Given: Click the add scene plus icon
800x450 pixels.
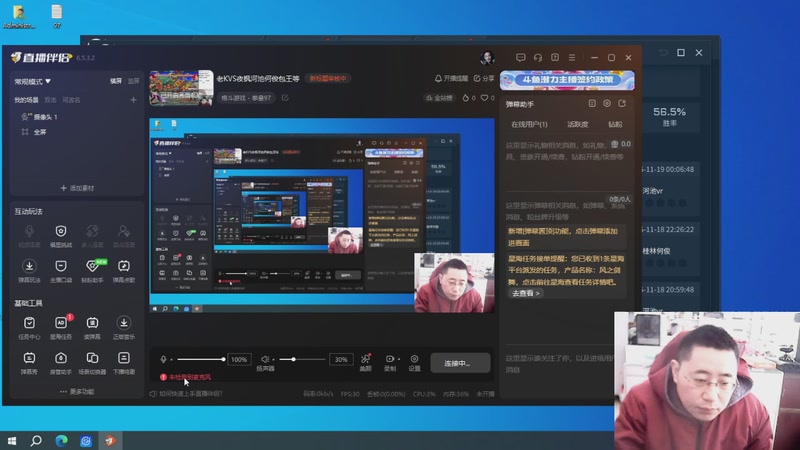Looking at the screenshot, I should click(x=133, y=100).
